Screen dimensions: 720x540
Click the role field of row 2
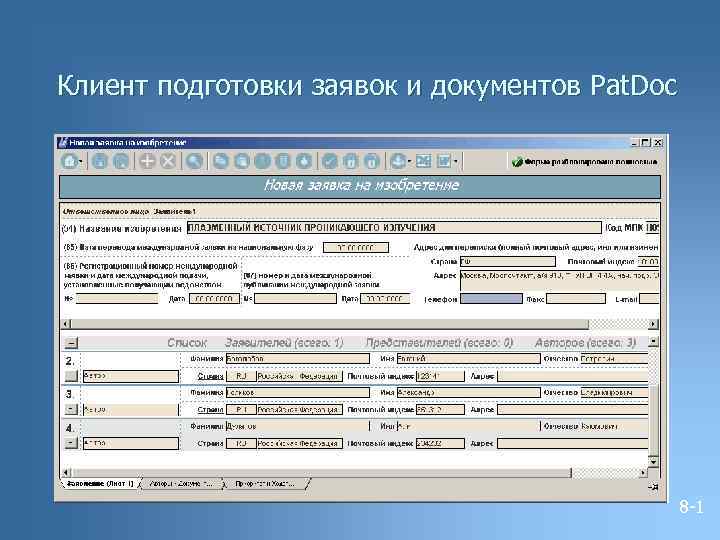click(x=130, y=376)
